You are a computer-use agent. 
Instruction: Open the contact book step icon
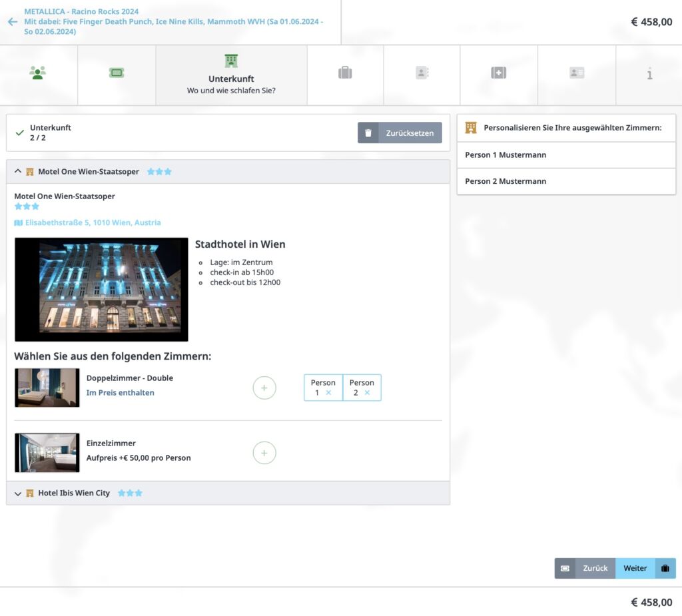pyautogui.click(x=422, y=73)
